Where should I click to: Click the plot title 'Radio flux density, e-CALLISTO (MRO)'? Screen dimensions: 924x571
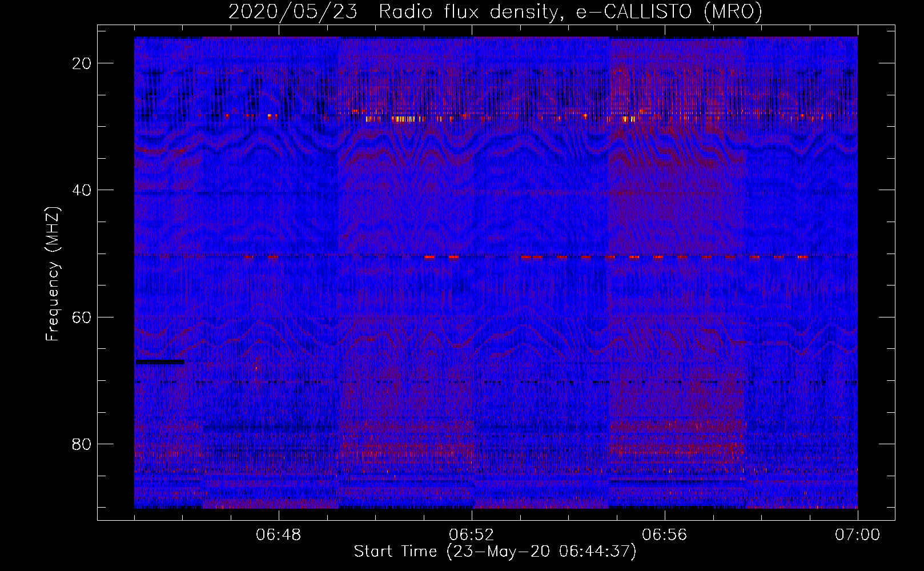[570, 11]
